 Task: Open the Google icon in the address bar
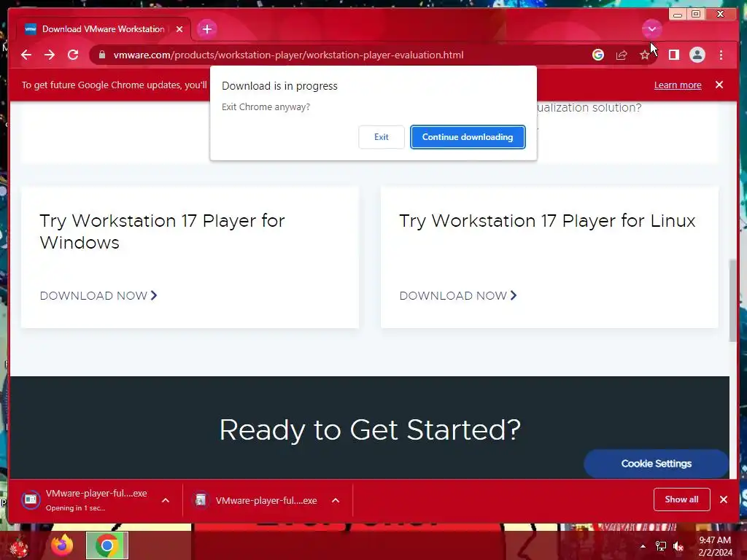click(x=598, y=55)
